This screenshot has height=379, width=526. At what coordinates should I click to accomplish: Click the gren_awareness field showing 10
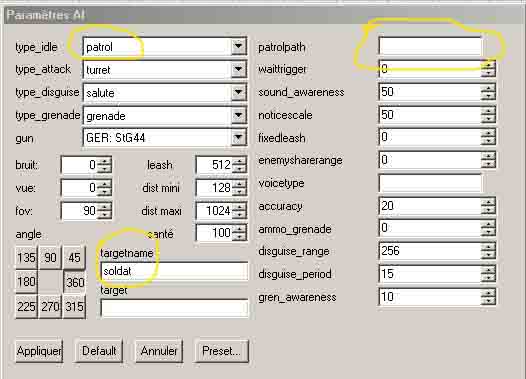430,296
